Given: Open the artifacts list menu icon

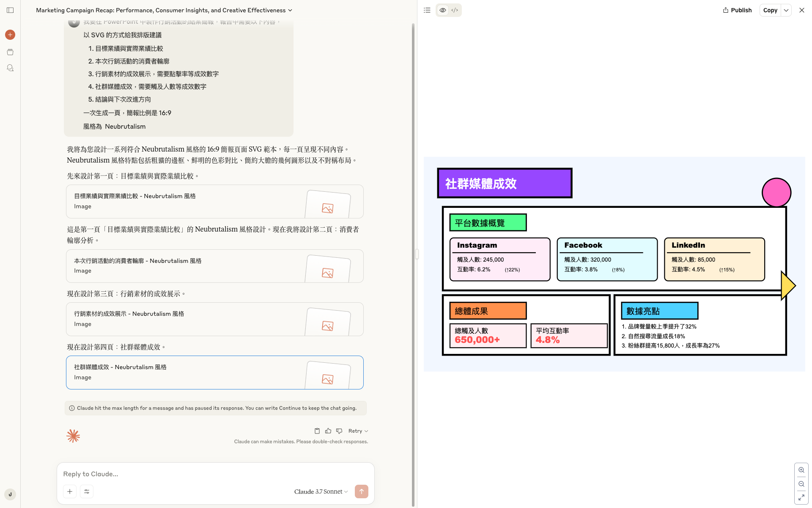Looking at the screenshot, I should (x=427, y=10).
